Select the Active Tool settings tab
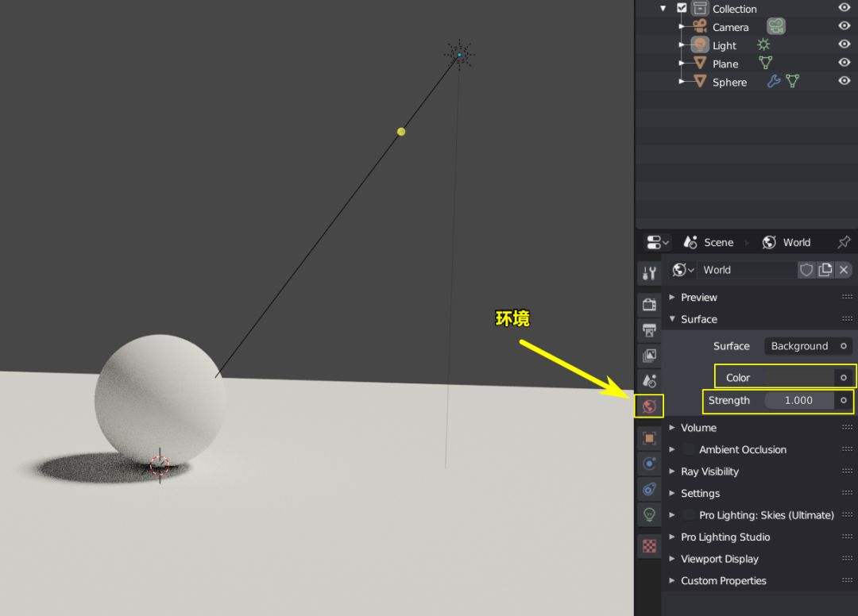 [x=649, y=272]
